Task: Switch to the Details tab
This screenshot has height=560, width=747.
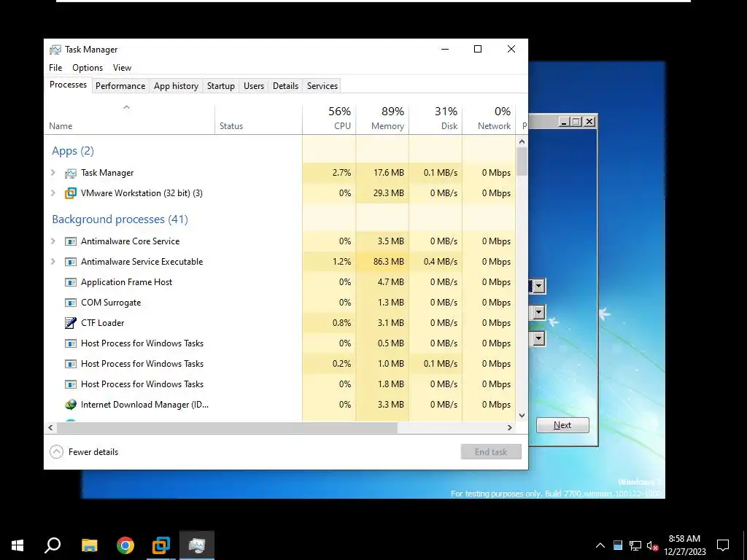Action: 285,86
